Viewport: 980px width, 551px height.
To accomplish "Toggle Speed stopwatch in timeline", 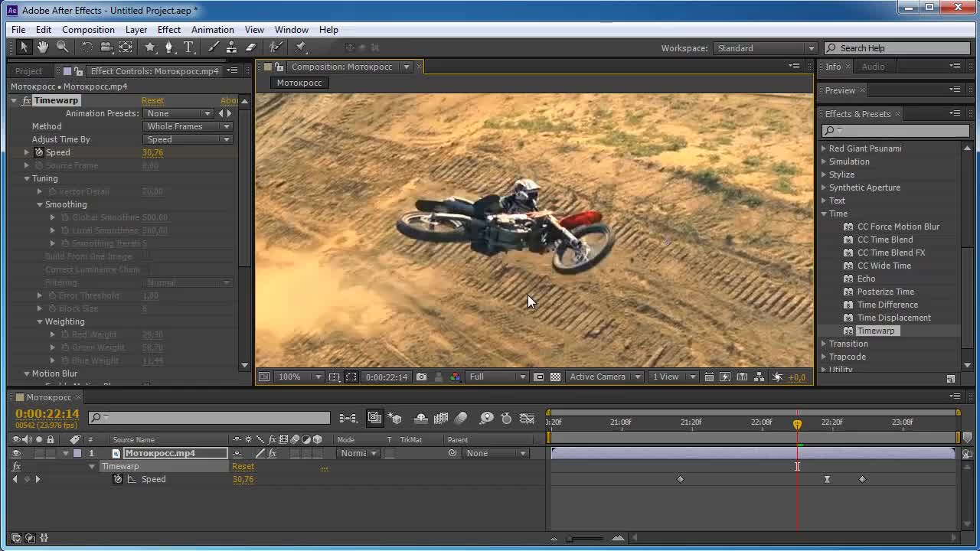I will click(118, 479).
